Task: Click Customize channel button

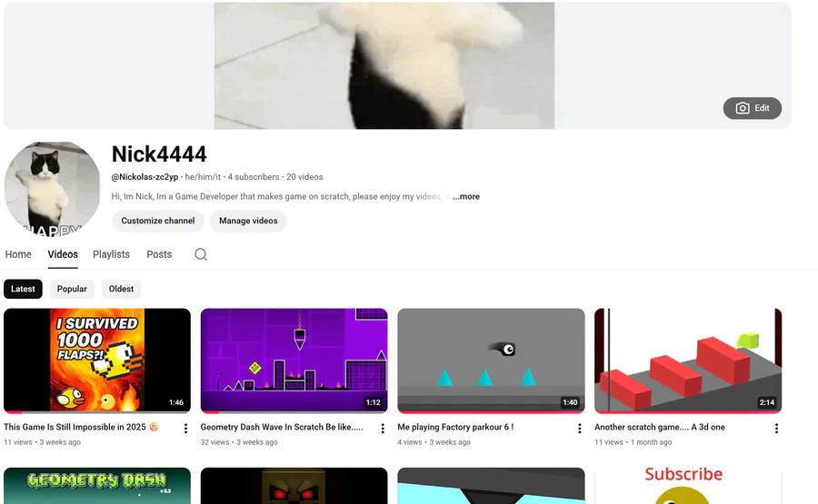Action: (x=158, y=221)
